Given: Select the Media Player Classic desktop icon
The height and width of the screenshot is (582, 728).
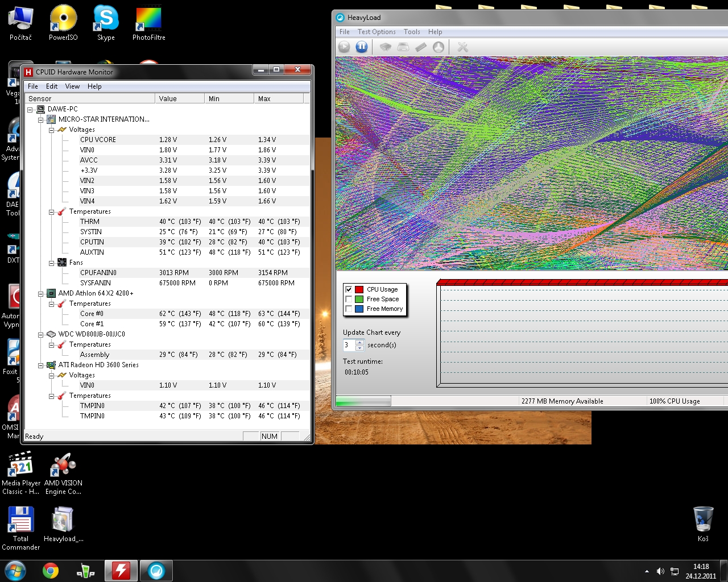Looking at the screenshot, I should [20, 473].
